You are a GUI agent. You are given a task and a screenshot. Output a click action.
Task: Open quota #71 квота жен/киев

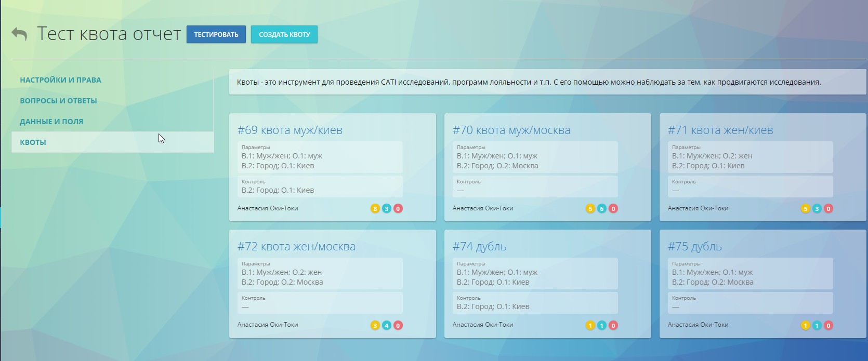(x=720, y=130)
